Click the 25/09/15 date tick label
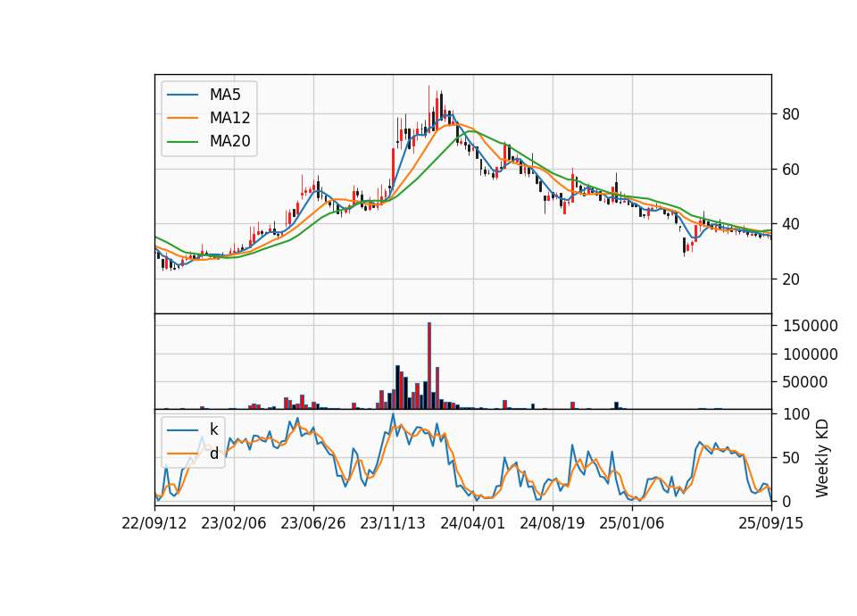 coord(771,523)
